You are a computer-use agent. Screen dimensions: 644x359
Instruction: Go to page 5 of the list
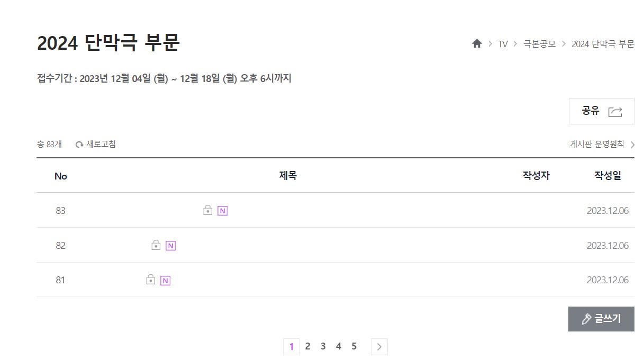(x=354, y=346)
